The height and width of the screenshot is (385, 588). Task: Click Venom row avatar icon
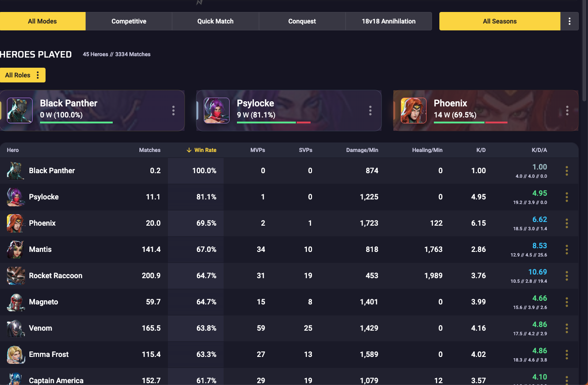tap(16, 328)
